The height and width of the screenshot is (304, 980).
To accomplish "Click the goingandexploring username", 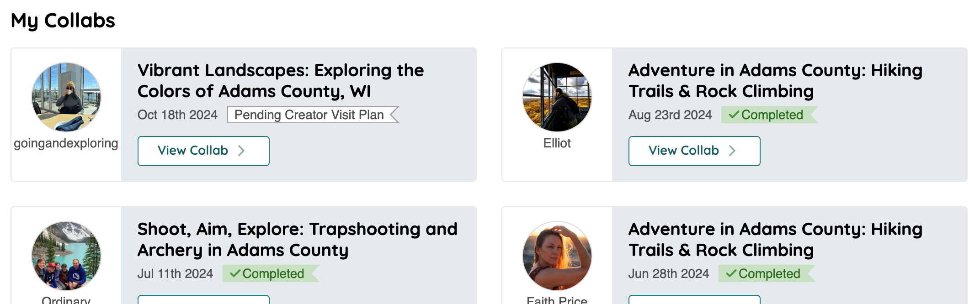I will point(66,143).
